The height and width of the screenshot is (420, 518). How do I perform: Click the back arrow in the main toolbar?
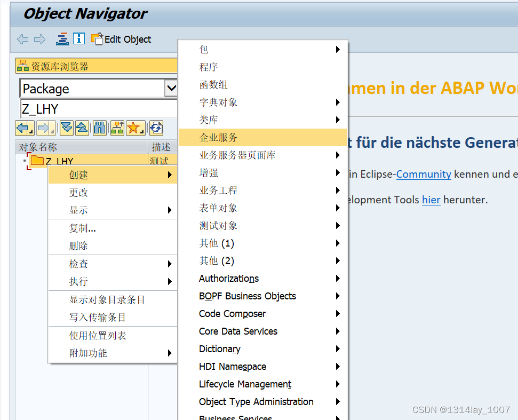[x=23, y=39]
